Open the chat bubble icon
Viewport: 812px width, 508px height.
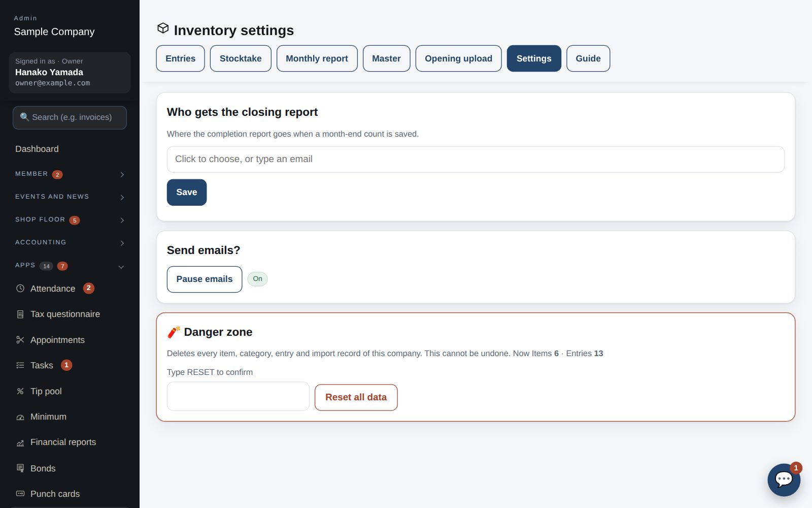coord(784,480)
